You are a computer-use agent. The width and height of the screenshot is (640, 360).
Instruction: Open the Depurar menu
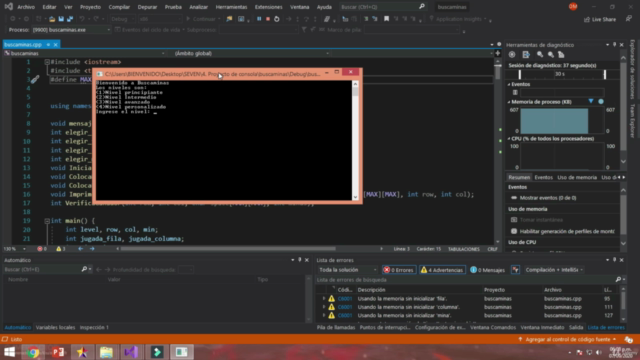click(x=147, y=7)
